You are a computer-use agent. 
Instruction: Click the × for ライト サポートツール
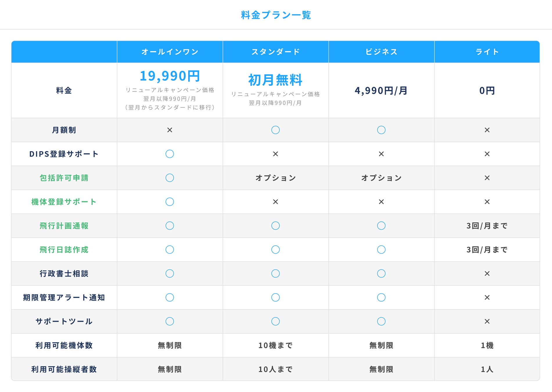(487, 321)
